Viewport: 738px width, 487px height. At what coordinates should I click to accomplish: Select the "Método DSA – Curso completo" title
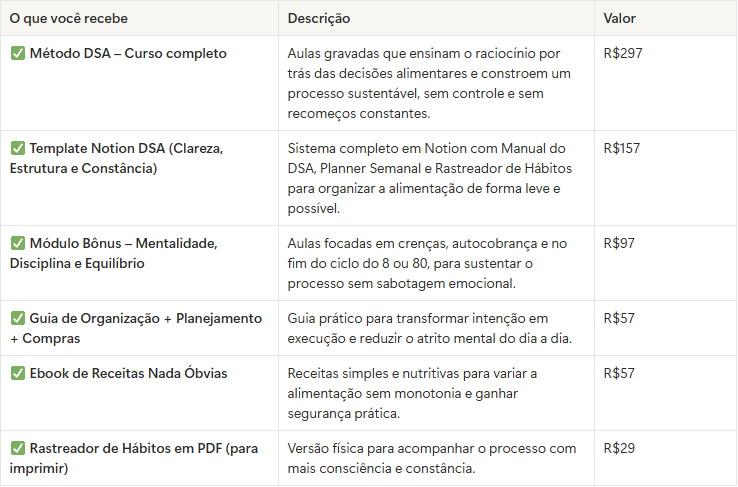point(128,53)
